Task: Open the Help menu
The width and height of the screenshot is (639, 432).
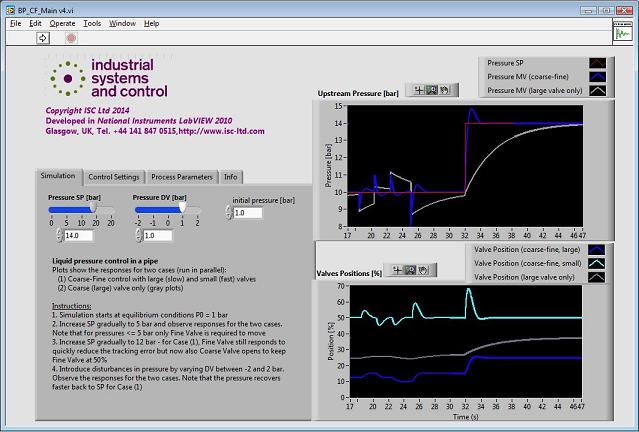Action: 151,24
